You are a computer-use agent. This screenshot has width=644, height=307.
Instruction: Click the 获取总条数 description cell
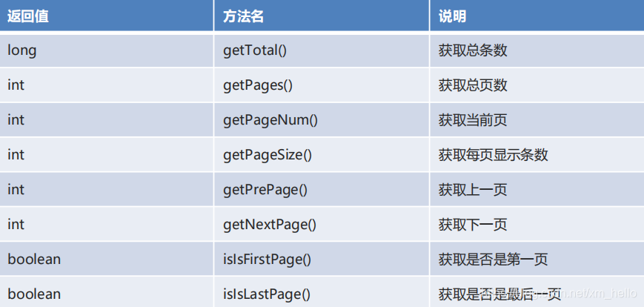[x=537, y=50]
